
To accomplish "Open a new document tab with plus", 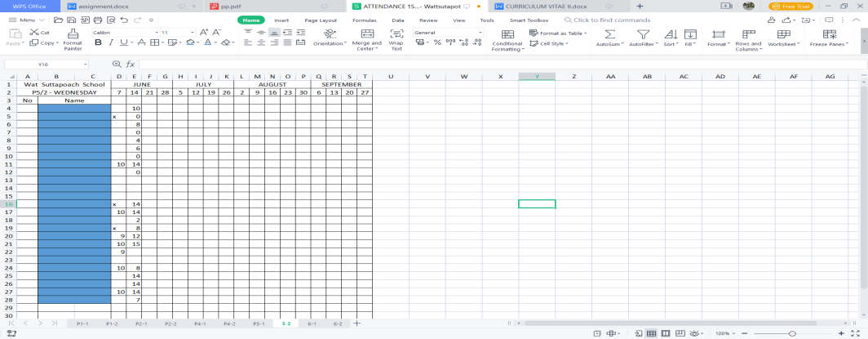I will (x=640, y=6).
